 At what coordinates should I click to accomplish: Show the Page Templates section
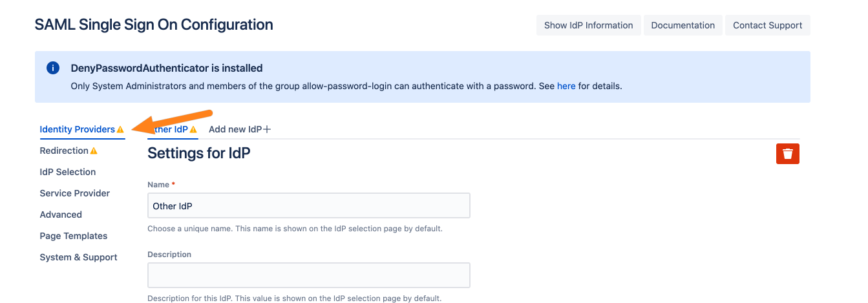(x=74, y=236)
